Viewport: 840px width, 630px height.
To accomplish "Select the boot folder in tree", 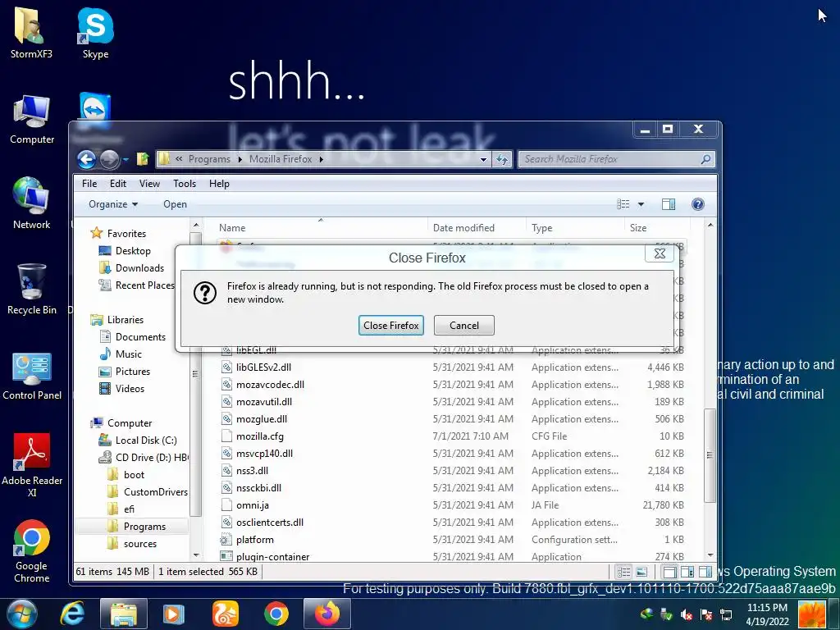I will coord(134,475).
